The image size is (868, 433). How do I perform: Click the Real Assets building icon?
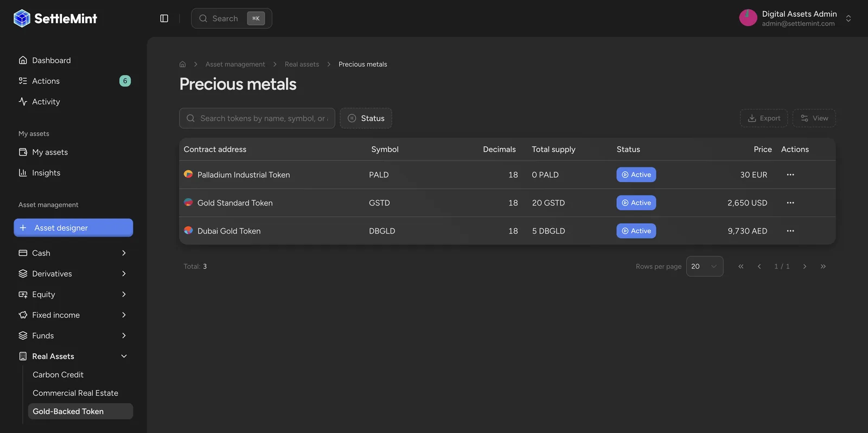coord(23,356)
